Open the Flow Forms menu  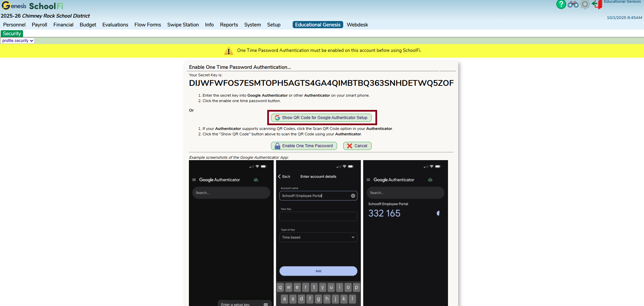tap(148, 25)
